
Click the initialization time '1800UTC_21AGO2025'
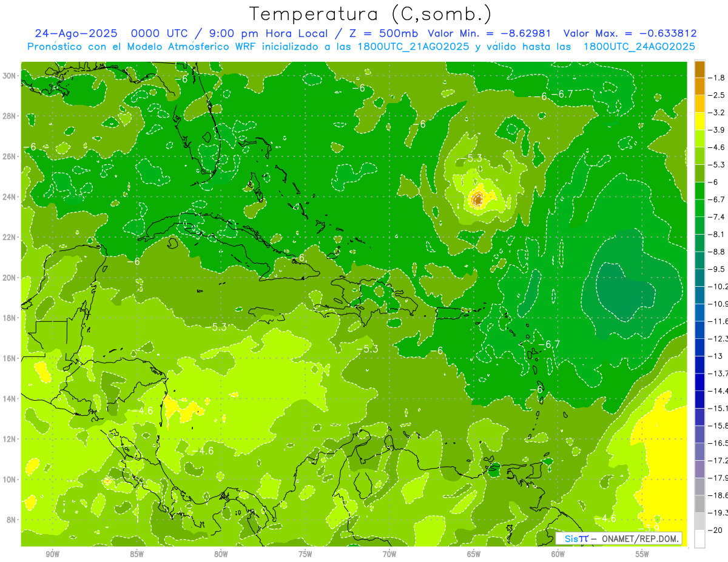[412, 46]
